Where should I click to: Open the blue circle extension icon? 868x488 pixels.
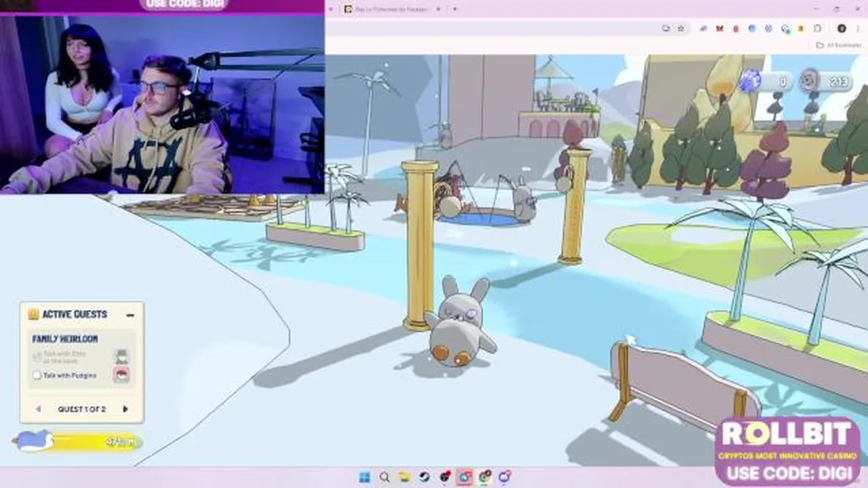(752, 28)
